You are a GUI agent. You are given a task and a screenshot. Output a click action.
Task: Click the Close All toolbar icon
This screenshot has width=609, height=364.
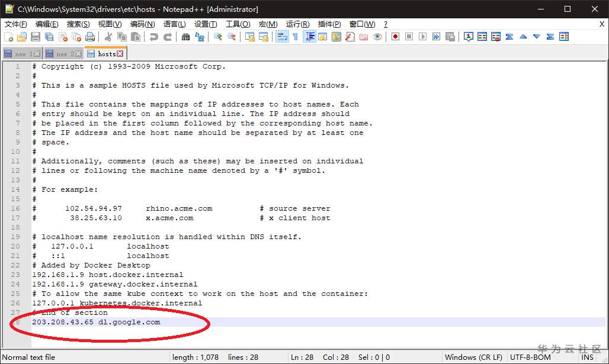[76, 37]
